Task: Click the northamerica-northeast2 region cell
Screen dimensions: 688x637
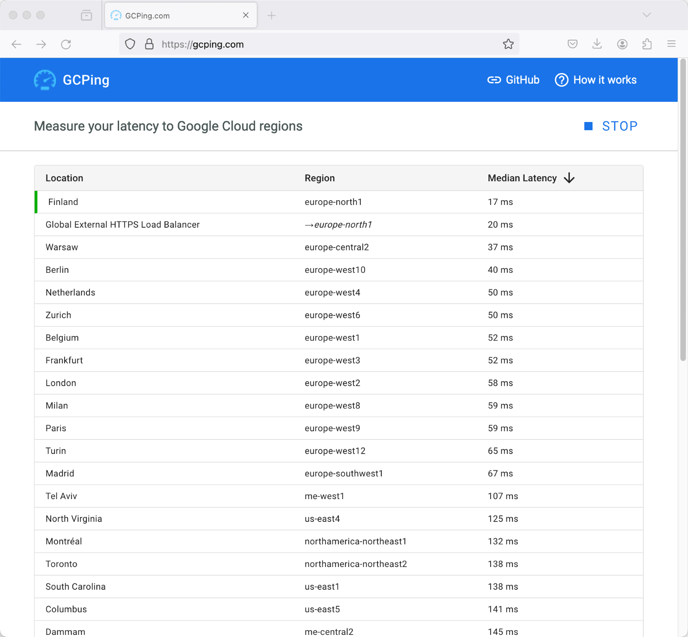Action: coord(356,564)
